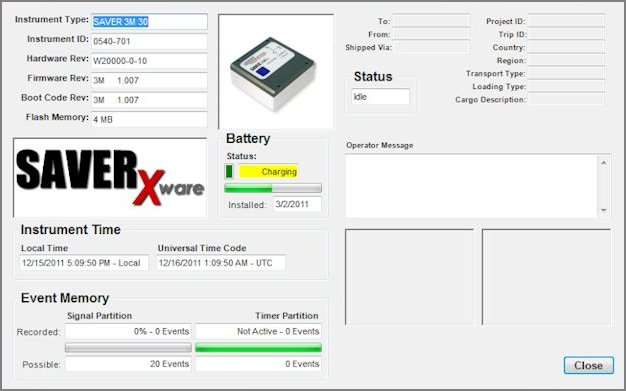626x391 pixels.
Task: Click the right empty image panel below Operator Message
Action: click(547, 277)
